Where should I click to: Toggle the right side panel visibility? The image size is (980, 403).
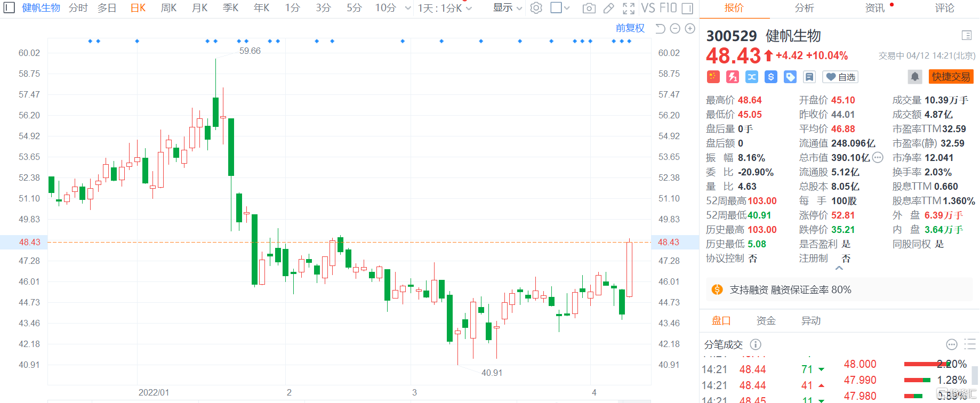point(687,8)
